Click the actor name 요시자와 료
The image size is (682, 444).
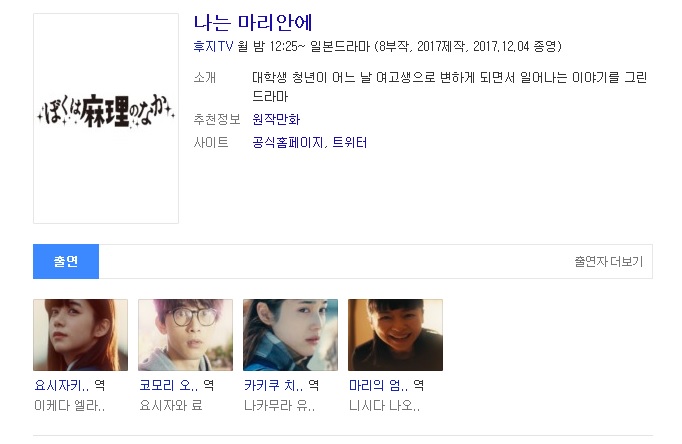pyautogui.click(x=171, y=405)
